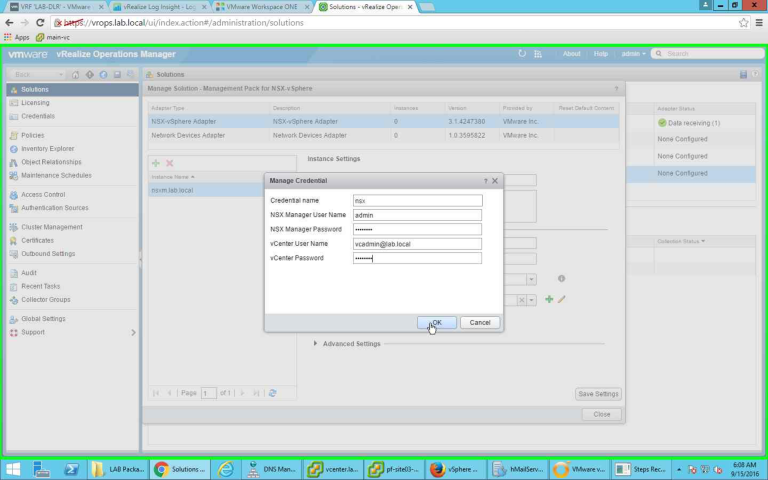
Task: Open Internet Explorer from taskbar
Action: pyautogui.click(x=225, y=469)
